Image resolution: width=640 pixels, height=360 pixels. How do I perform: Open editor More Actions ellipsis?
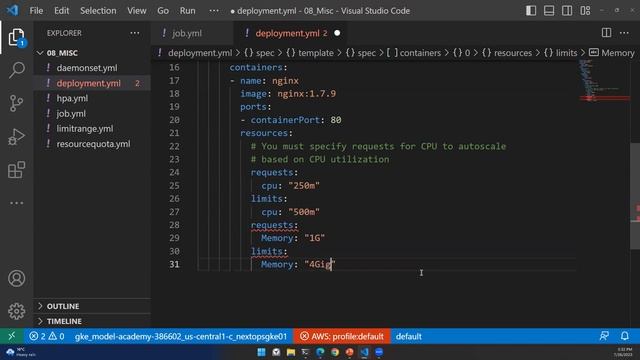pyautogui.click(x=624, y=33)
